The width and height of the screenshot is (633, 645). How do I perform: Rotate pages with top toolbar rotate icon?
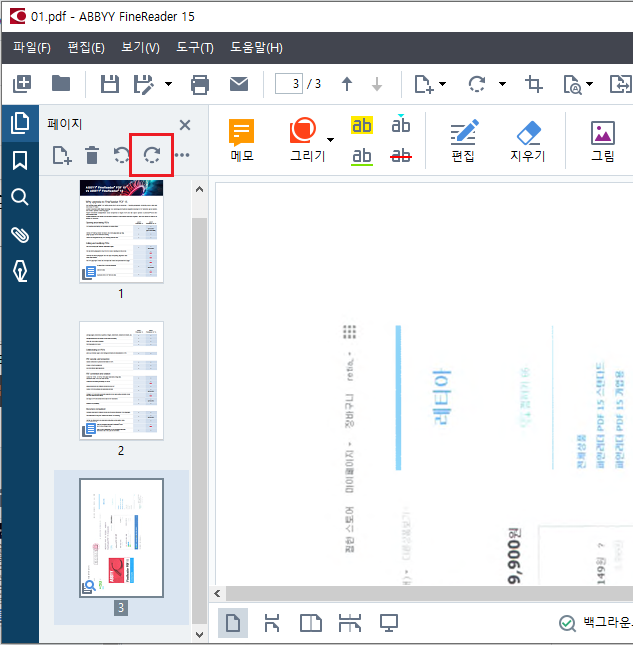tap(477, 84)
